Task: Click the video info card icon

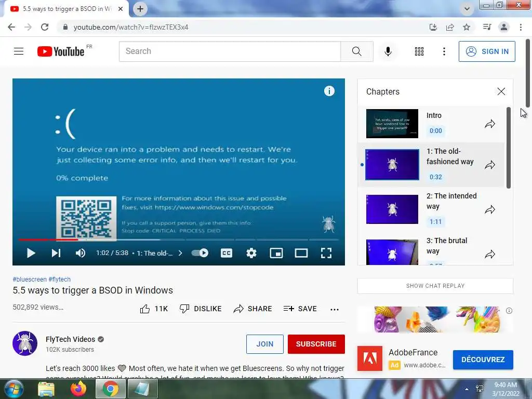Action: [x=329, y=91]
